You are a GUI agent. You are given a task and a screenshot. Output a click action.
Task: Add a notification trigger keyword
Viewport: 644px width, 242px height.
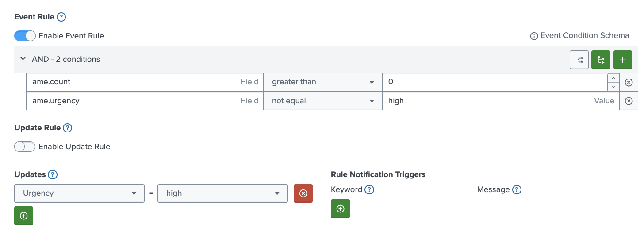click(x=340, y=209)
